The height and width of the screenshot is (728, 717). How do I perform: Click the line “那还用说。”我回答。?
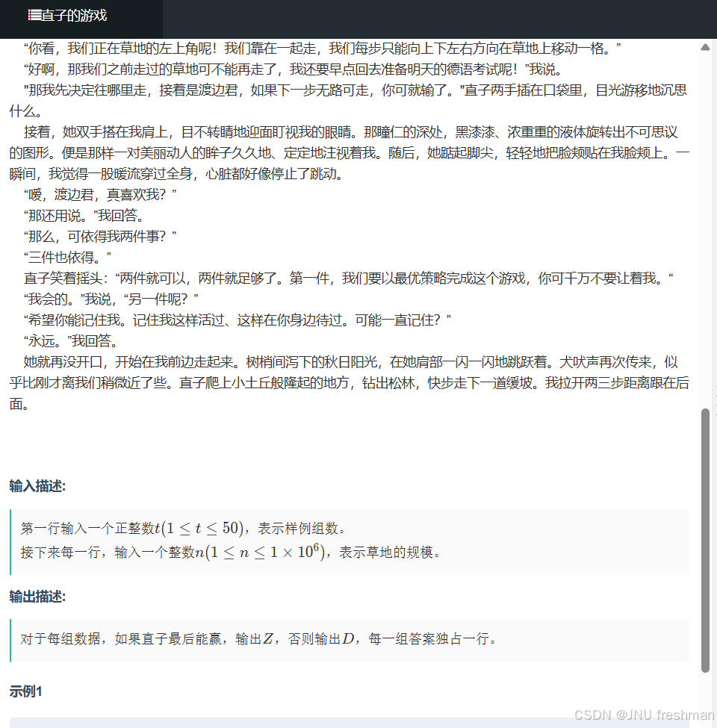click(84, 216)
